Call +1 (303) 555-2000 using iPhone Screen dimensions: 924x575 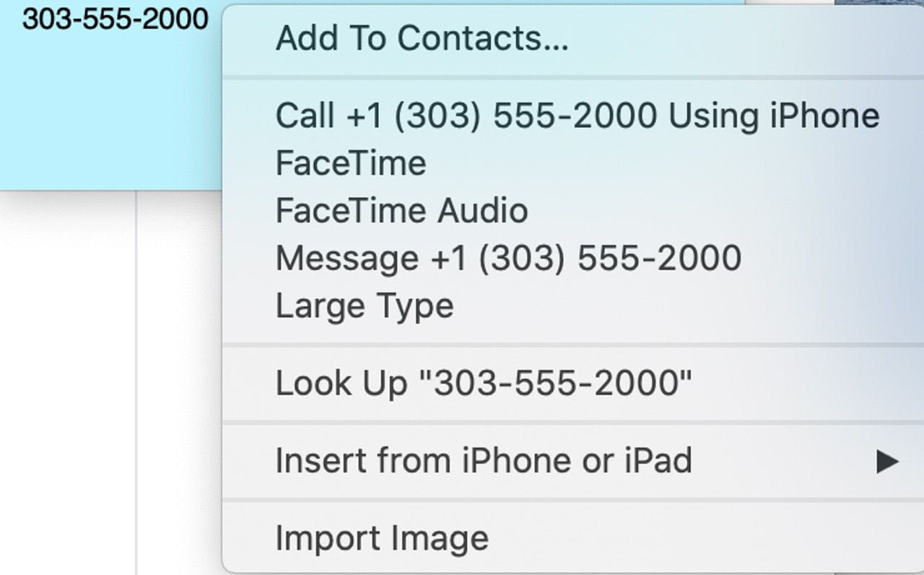[577, 116]
